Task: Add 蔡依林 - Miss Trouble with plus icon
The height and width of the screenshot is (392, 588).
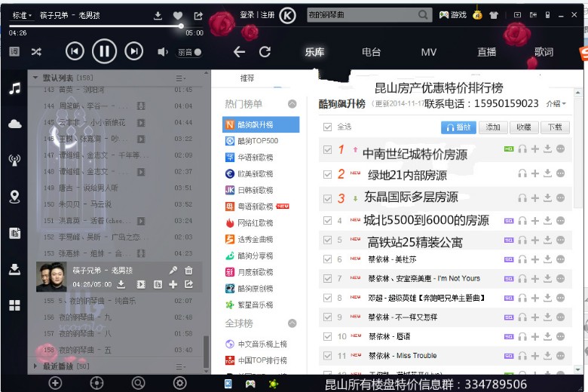Action: coord(535,356)
